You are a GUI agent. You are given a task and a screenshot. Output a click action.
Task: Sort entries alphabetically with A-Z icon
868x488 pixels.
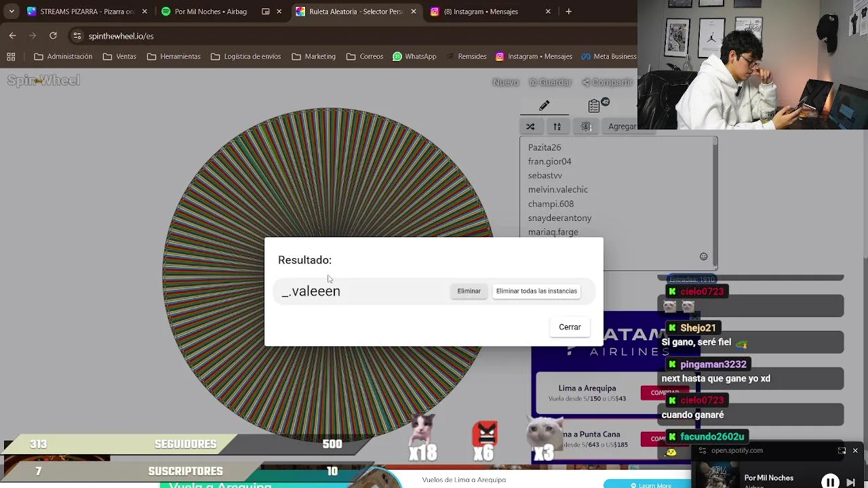tap(557, 126)
